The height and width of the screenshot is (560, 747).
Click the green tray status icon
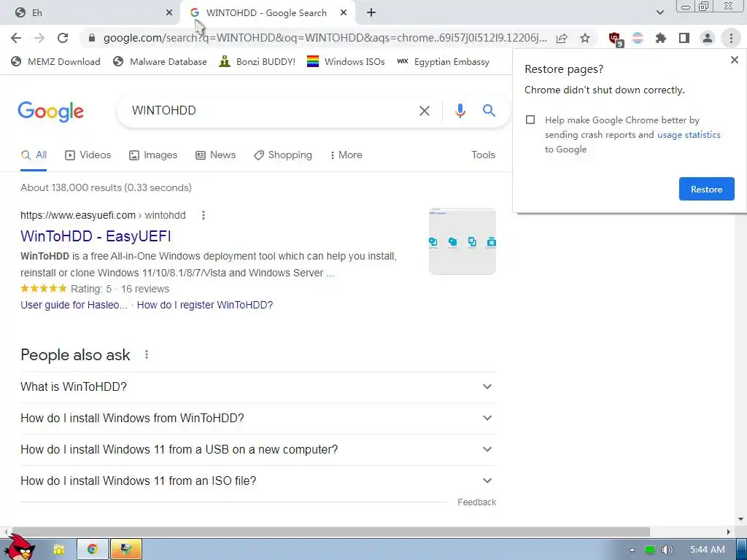pos(650,550)
